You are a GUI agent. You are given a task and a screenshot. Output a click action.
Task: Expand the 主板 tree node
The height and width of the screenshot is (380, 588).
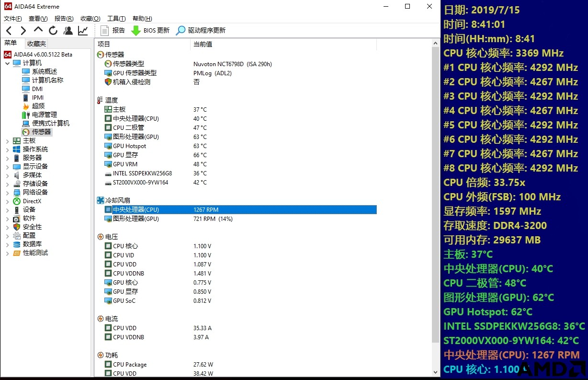pos(7,140)
